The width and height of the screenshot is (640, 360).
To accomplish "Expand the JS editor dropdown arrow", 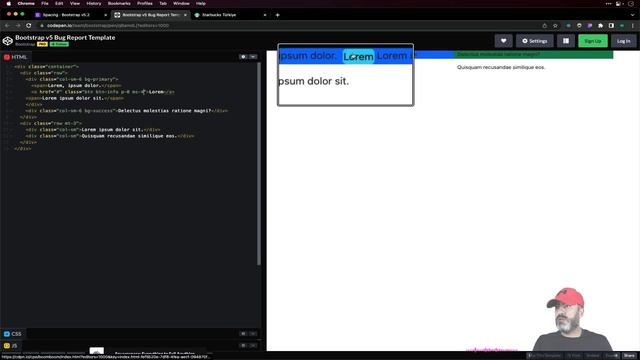I will pos(253,345).
